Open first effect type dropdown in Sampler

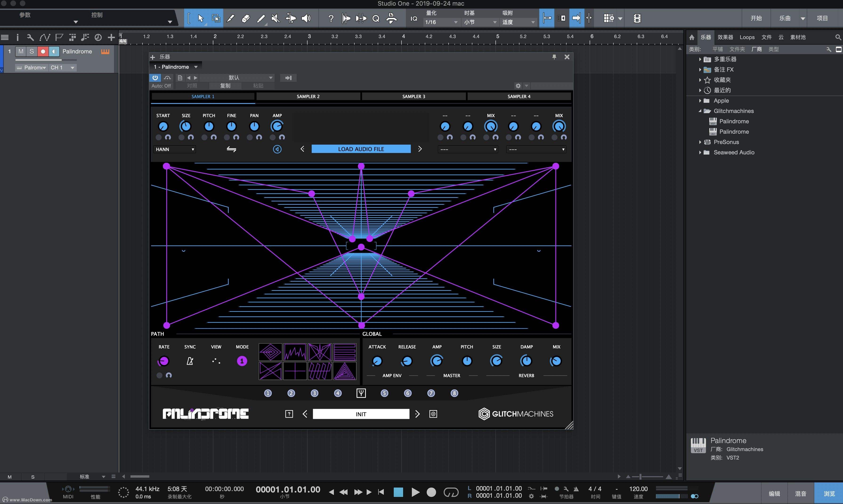[468, 149]
